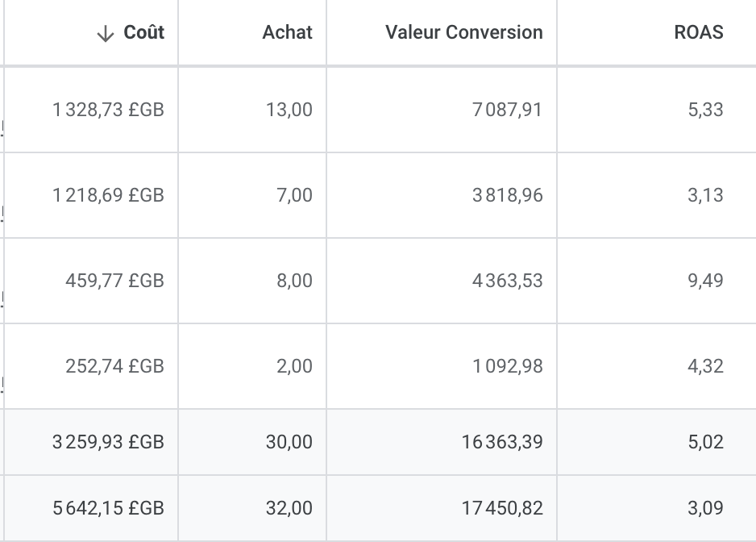
Task: Select the 7 087,91 conversion value
Action: pos(507,110)
